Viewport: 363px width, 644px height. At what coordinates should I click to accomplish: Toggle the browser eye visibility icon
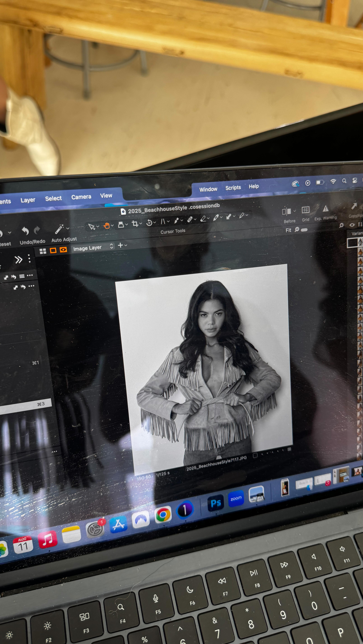pyautogui.click(x=352, y=225)
